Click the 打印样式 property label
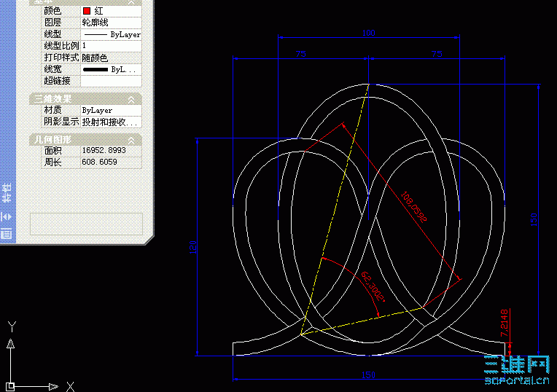The width and height of the screenshot is (557, 392). point(61,58)
